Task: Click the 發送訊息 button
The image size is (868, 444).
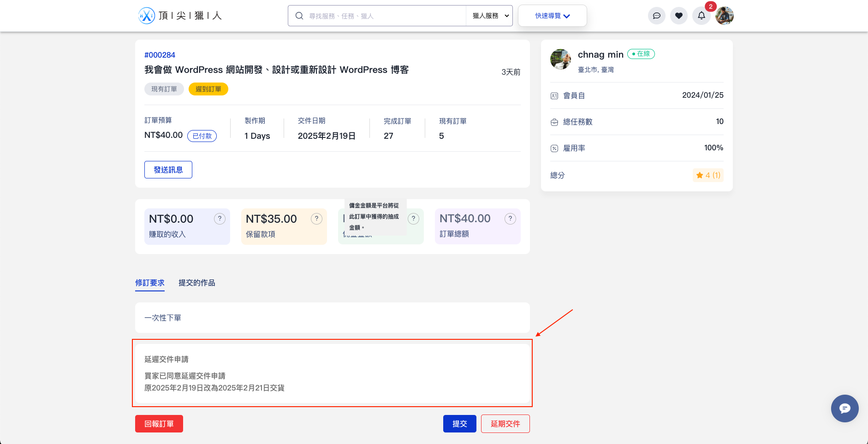Action: click(x=168, y=170)
